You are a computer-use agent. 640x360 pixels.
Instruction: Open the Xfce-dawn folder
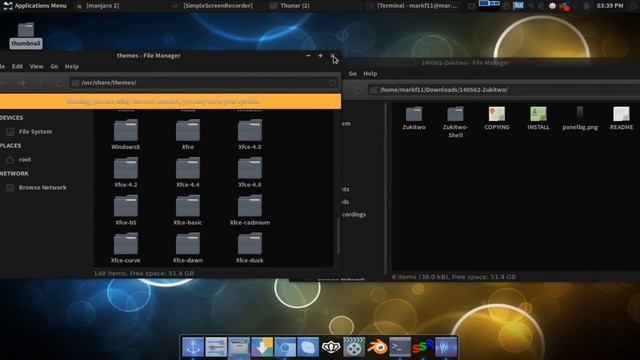(188, 248)
